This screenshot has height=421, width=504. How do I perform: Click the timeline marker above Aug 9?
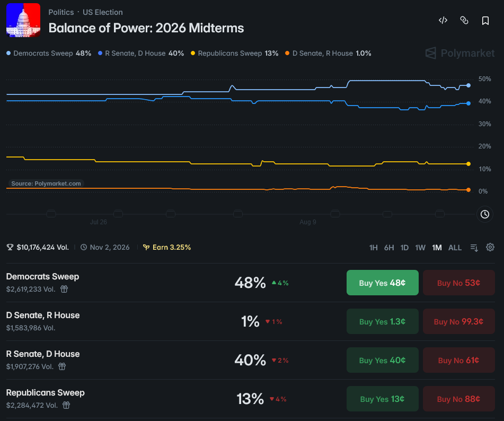(335, 214)
